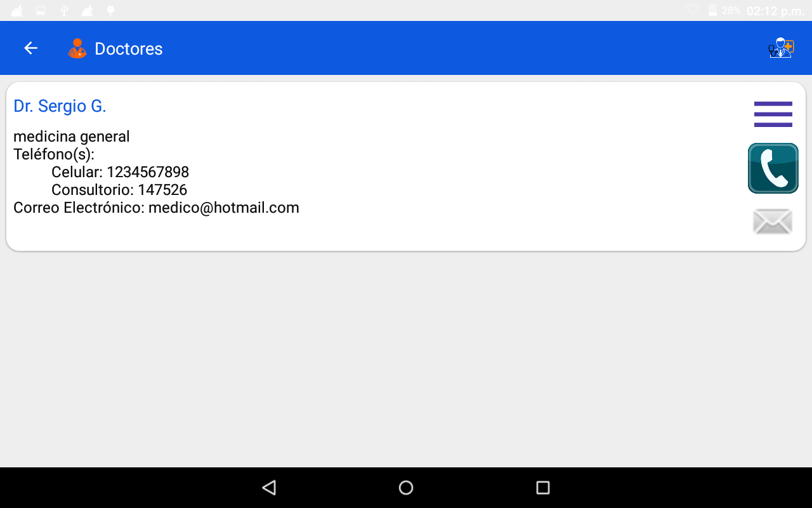Tap the Android home circle button
Image resolution: width=812 pixels, height=508 pixels.
pyautogui.click(x=406, y=488)
